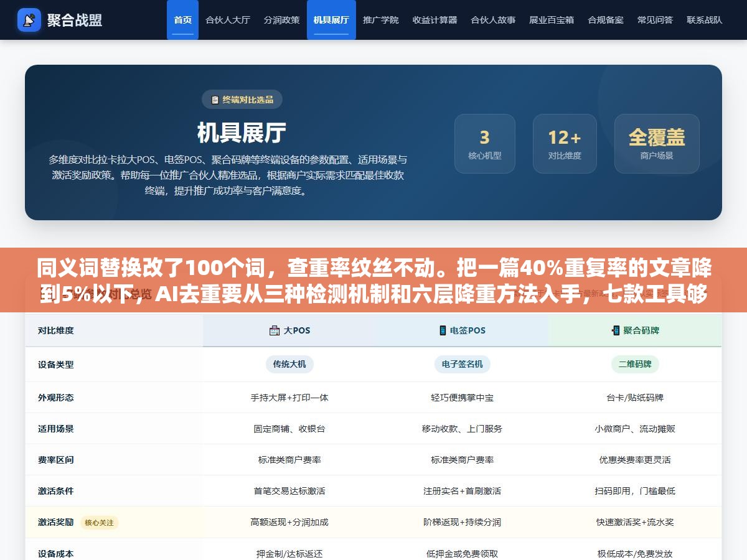Click the 注册实名+首刷激活 cell
This screenshot has height=560, width=747.
click(x=463, y=491)
